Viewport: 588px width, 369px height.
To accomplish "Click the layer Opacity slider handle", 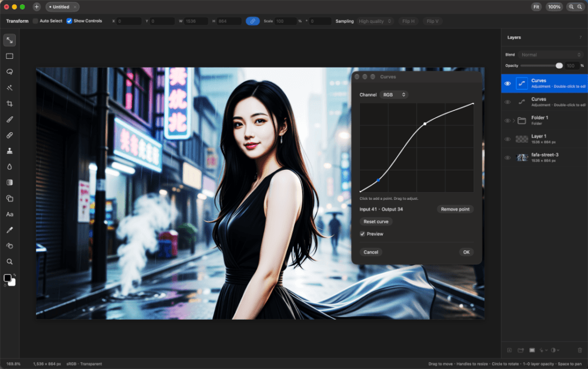I will (559, 66).
